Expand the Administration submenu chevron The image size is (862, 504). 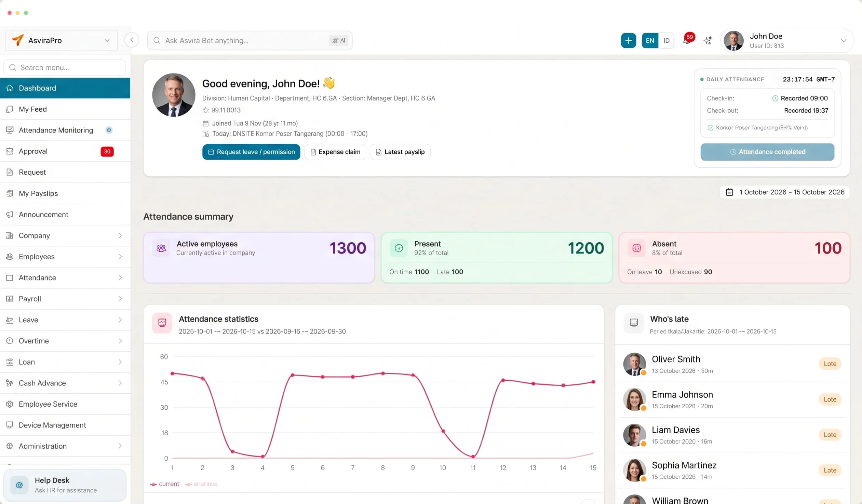120,446
